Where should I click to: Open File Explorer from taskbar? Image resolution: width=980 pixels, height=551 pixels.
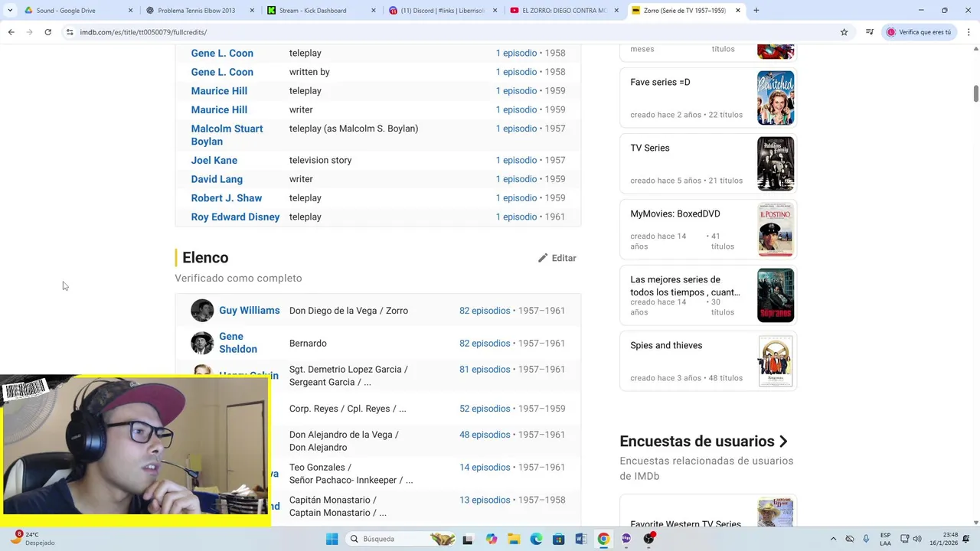coord(514,539)
